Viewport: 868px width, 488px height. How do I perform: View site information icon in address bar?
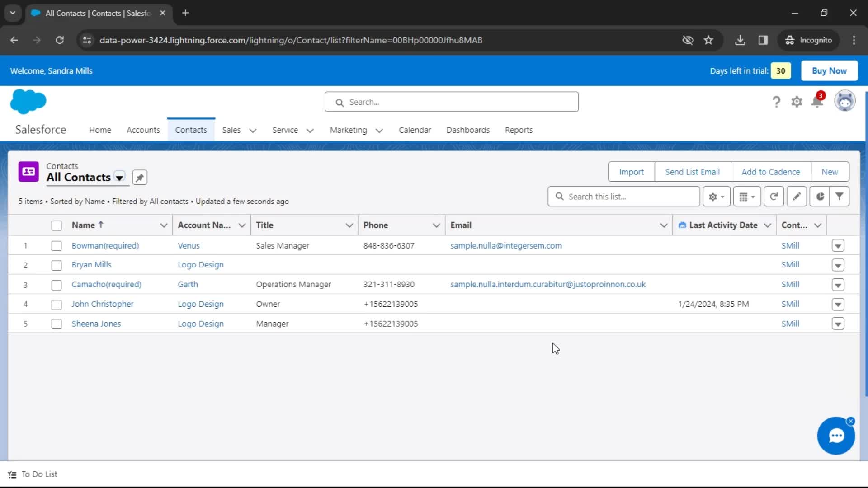87,40
